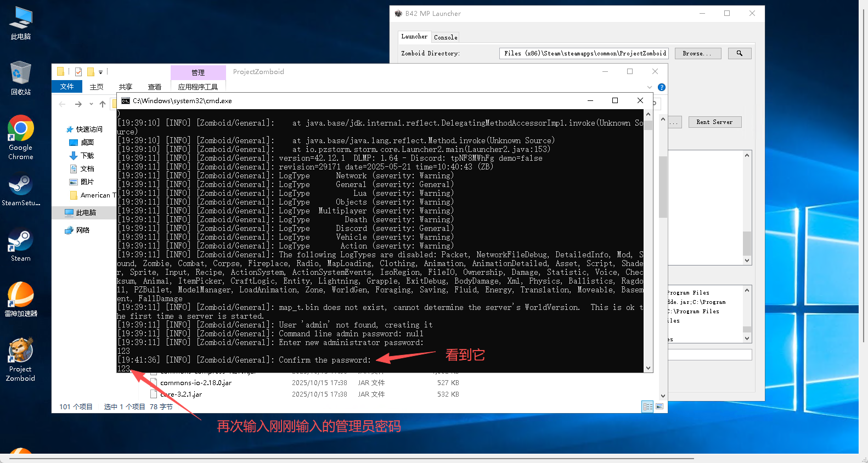Click the magnifier search button in launcher
The height and width of the screenshot is (463, 868).
[739, 53]
